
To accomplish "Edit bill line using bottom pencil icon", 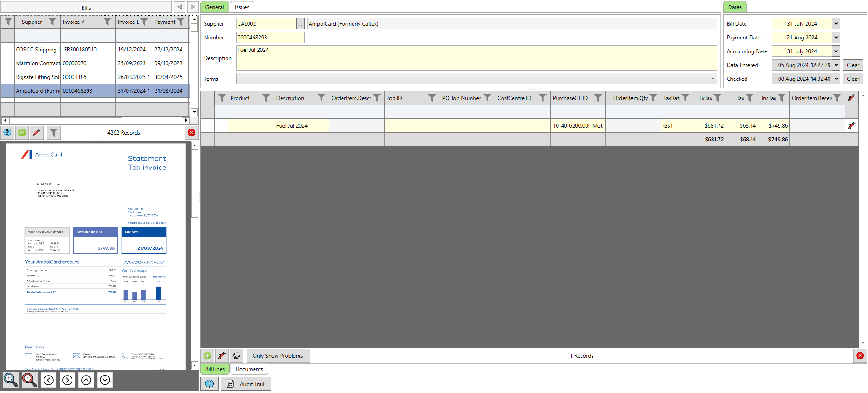I will point(222,356).
